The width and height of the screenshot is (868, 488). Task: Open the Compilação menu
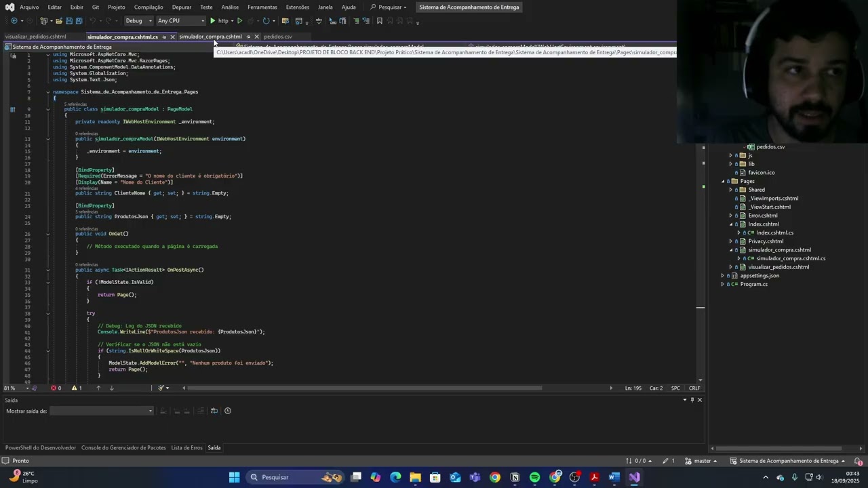(x=149, y=7)
